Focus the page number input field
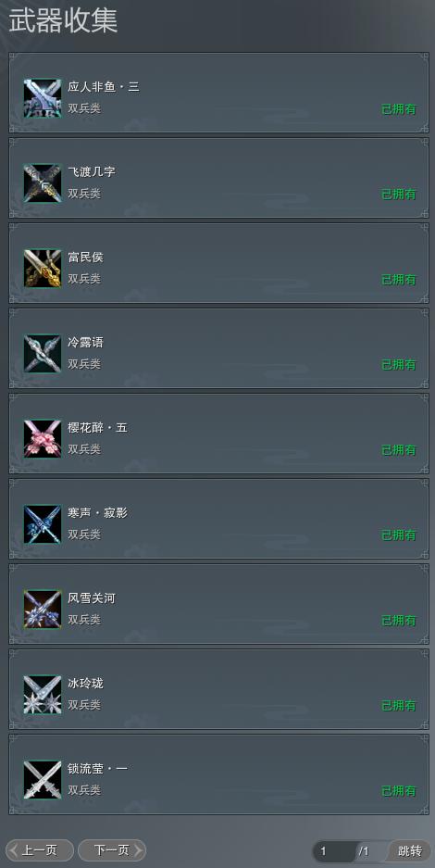The height and width of the screenshot is (868, 435). click(334, 850)
